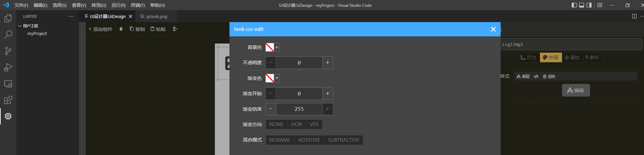The width and height of the screenshot is (644, 155).
Task: Select NONE gradient direction
Action: (x=277, y=124)
